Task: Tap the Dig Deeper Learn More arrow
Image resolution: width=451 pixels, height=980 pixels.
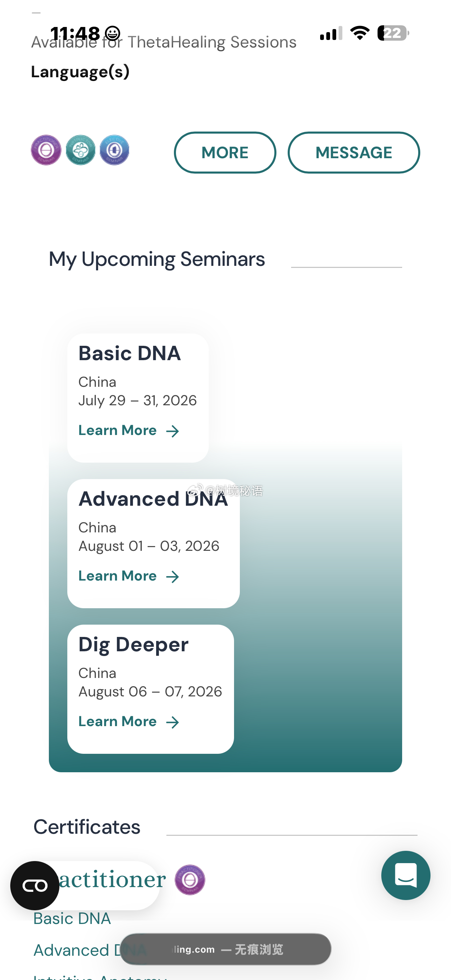Action: coord(173,722)
